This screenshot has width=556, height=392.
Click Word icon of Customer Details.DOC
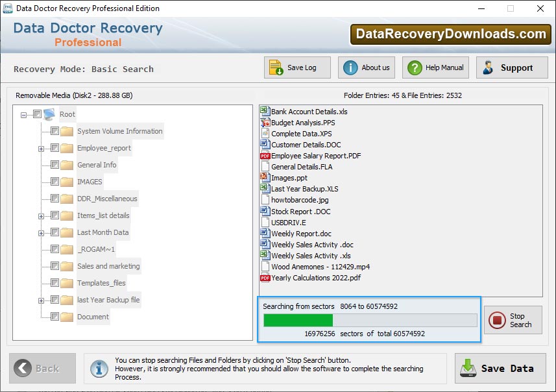265,144
